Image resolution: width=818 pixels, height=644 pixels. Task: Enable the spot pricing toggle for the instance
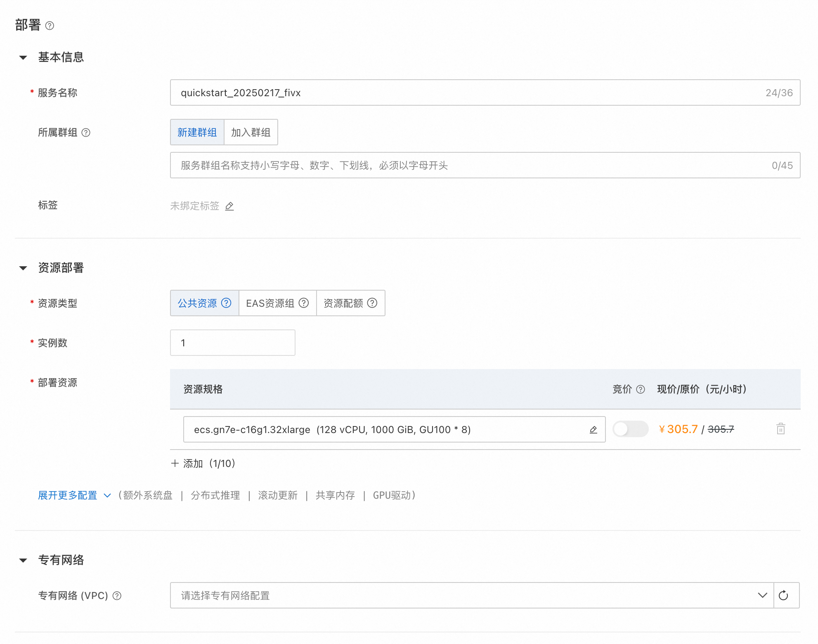[630, 429]
